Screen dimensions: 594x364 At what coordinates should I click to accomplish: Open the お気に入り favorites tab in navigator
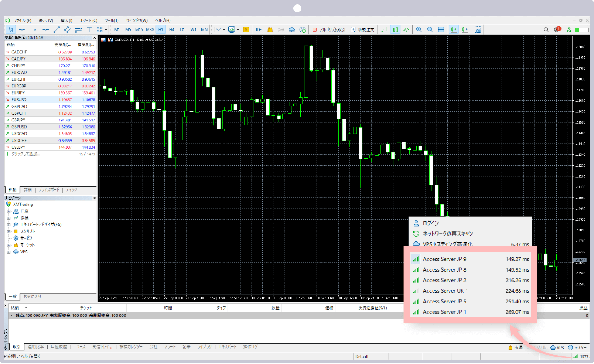(32, 297)
